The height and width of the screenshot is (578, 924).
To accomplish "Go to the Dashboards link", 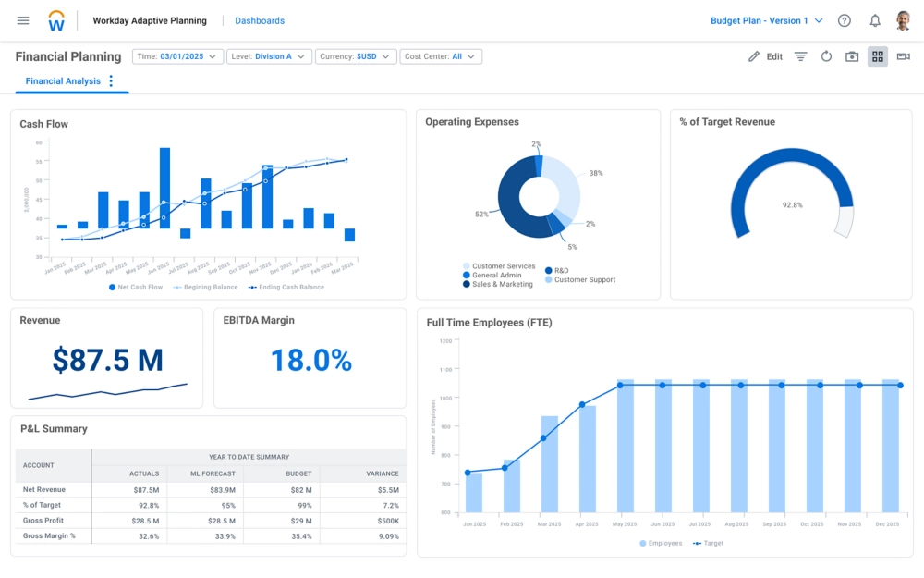I will click(x=260, y=20).
